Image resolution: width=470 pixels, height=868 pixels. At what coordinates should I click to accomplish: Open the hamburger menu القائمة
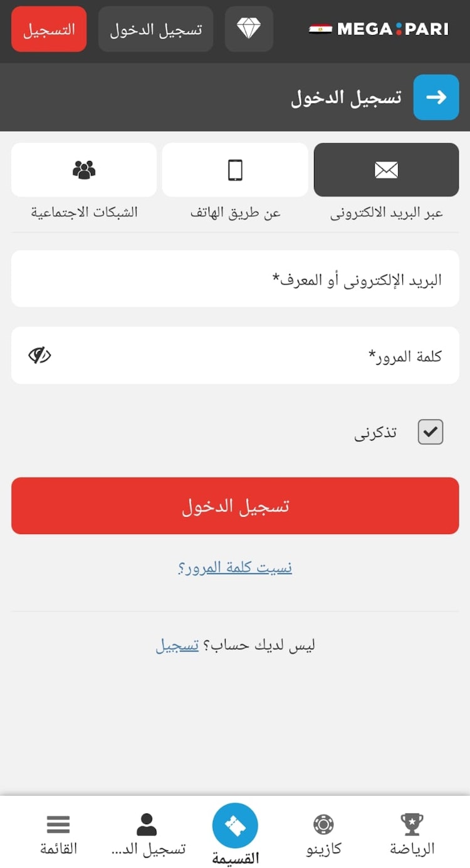58,825
